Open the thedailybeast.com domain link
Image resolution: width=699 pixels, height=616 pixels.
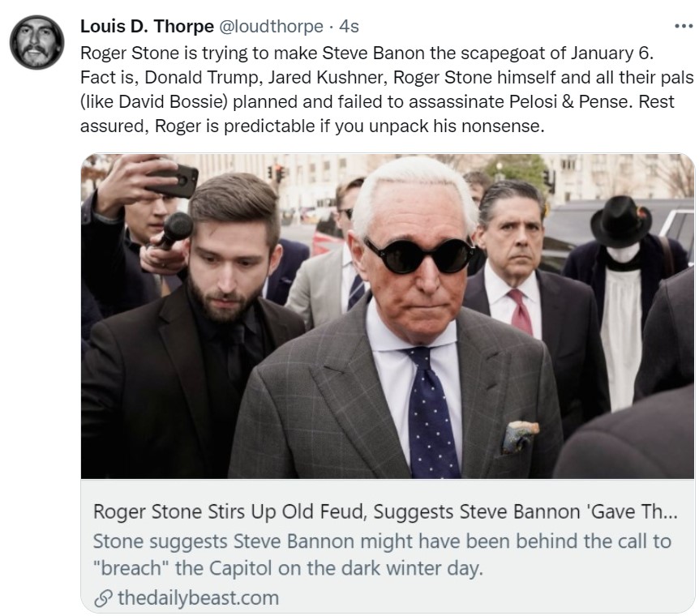[x=197, y=598]
